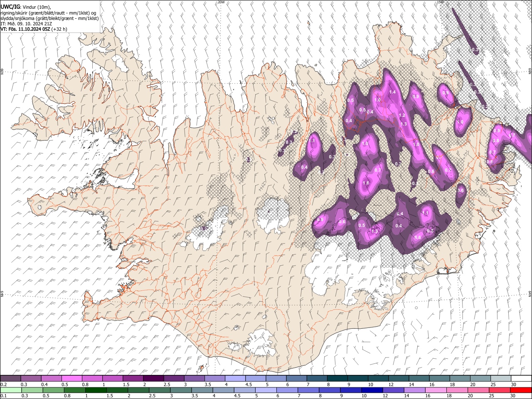Image resolution: width=532 pixels, height=399 pixels.
Task: Choose the top-row legend swatch starting at 7
Action: coord(317,379)
